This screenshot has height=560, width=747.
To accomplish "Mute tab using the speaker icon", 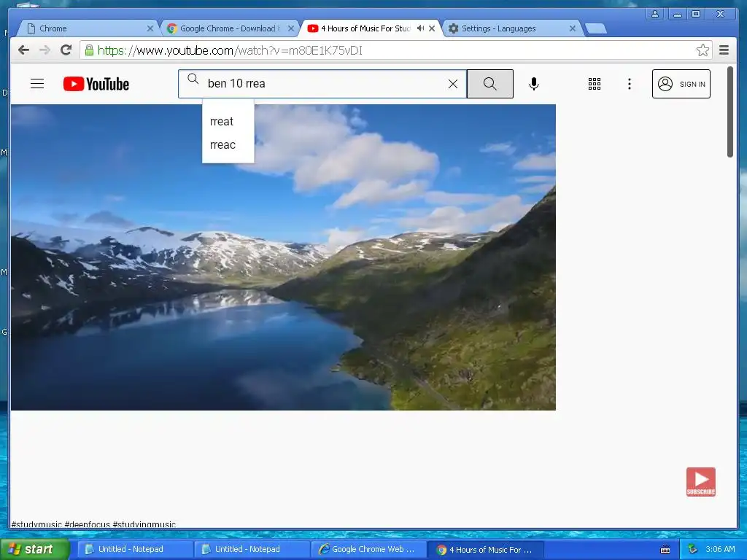I will [x=420, y=28].
